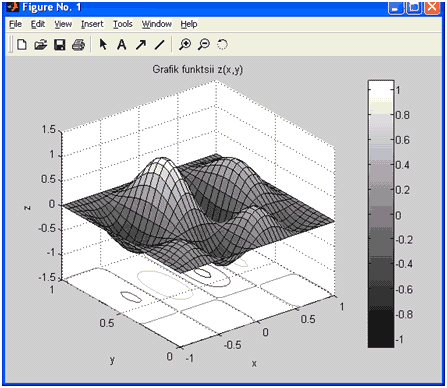Open the Window menu
Image resolution: width=447 pixels, height=388 pixels.
pos(157,24)
